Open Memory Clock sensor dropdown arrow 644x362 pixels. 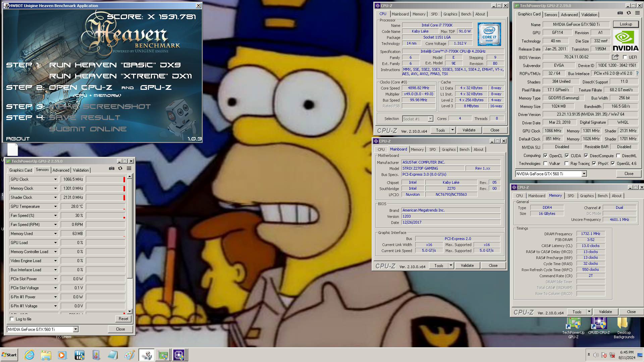coord(56,188)
